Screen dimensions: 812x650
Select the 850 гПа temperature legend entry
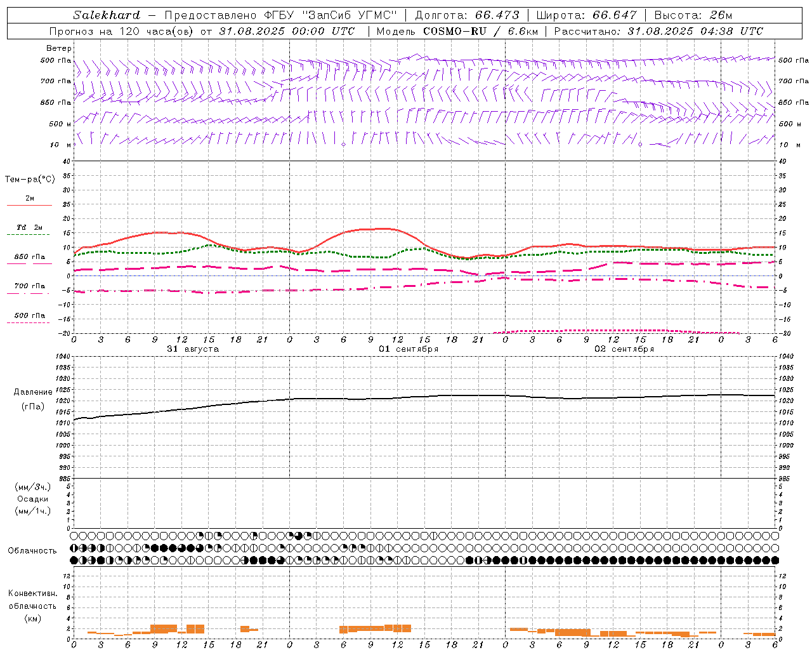point(30,257)
